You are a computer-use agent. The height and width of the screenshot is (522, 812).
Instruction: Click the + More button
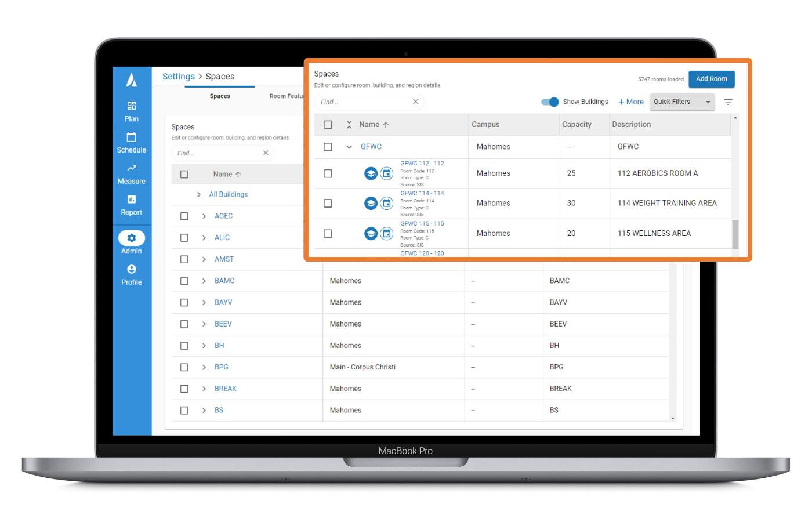tap(631, 102)
